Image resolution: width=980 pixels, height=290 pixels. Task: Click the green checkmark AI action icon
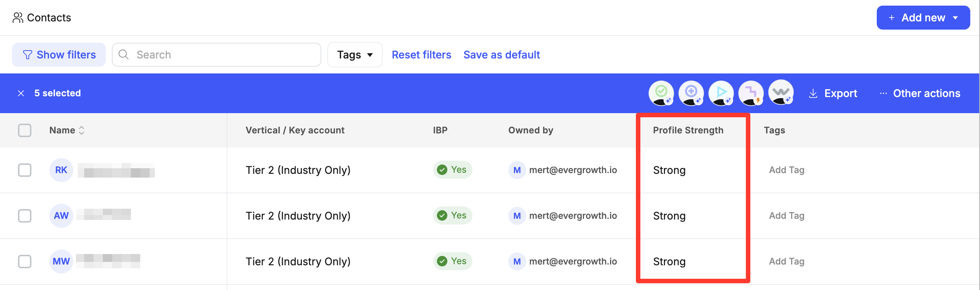coord(661,93)
